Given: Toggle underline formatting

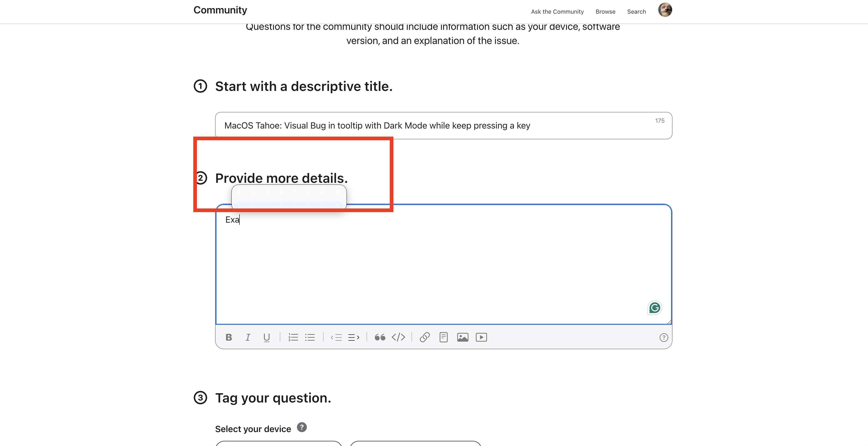Looking at the screenshot, I should pos(267,337).
